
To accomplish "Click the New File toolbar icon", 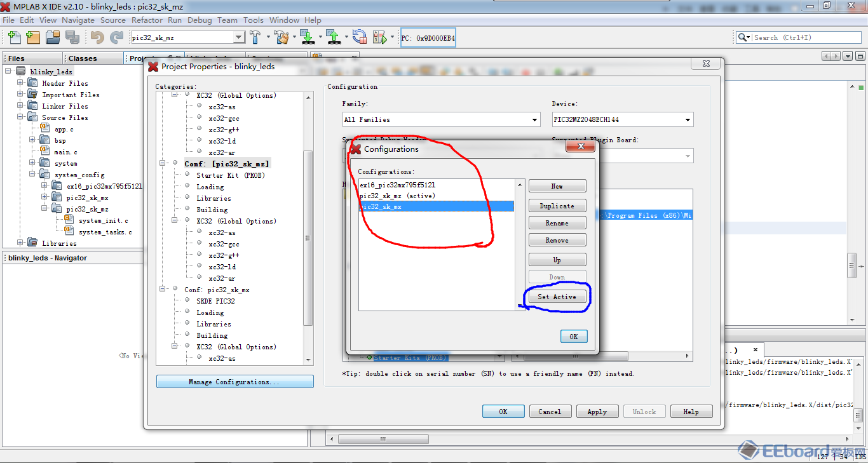I will click(14, 37).
